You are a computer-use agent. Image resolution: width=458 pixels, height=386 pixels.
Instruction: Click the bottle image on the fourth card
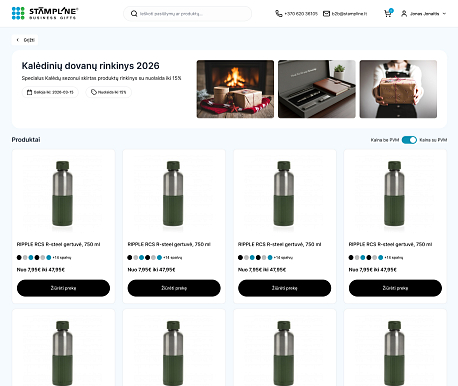395,194
